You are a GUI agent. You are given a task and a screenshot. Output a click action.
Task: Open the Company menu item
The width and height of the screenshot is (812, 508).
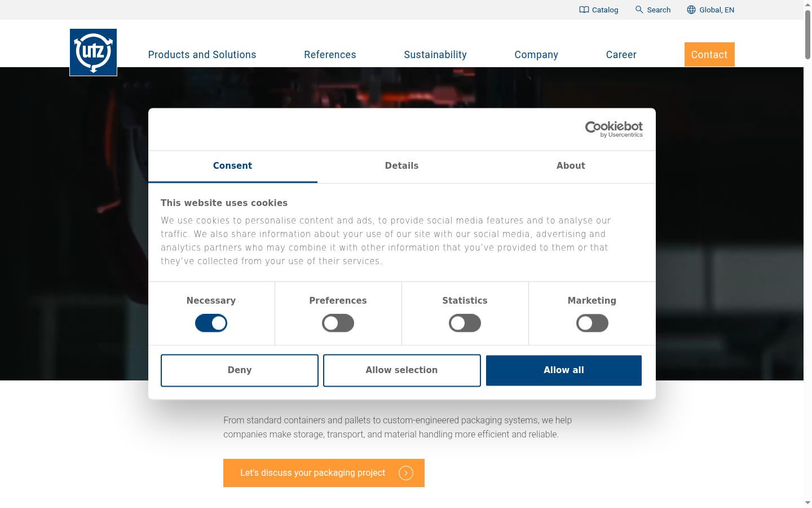click(536, 55)
